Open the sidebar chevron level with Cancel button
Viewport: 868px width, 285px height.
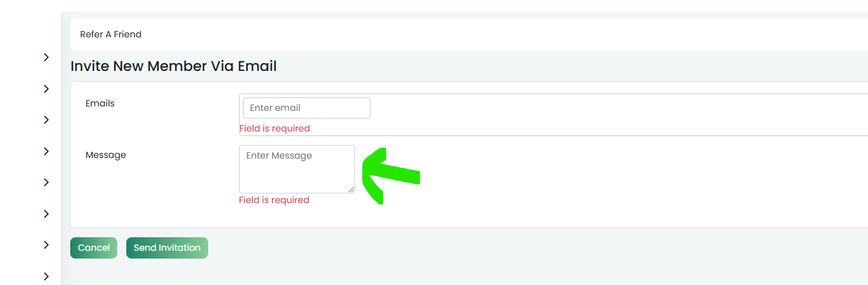coord(46,245)
